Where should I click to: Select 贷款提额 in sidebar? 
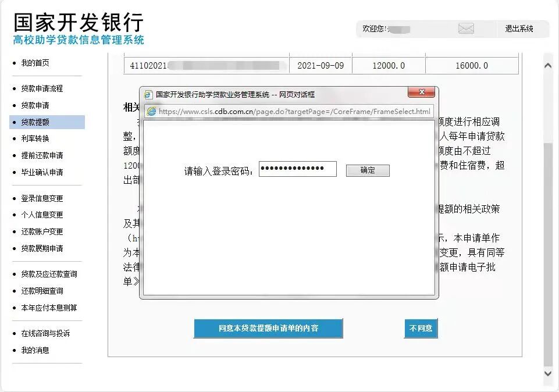tap(47, 122)
